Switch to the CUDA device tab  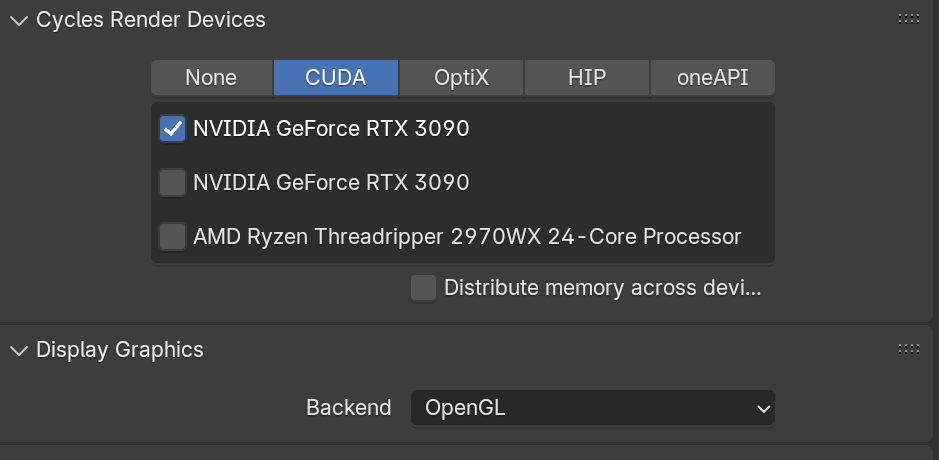coord(336,78)
